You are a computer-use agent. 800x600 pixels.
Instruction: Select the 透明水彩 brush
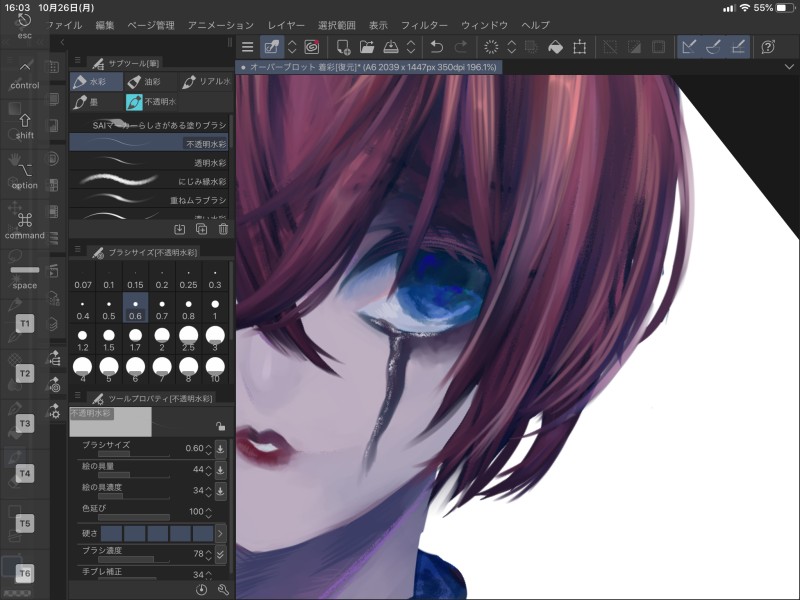pyautogui.click(x=148, y=162)
